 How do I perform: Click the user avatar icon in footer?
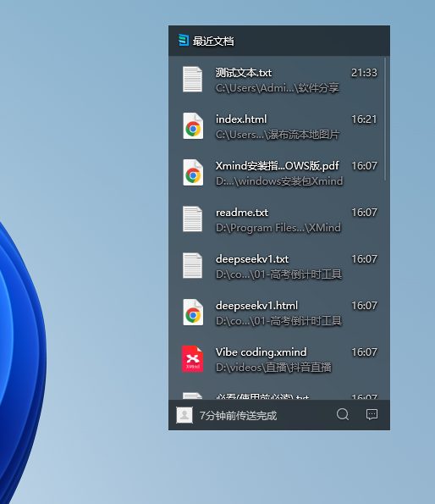tap(184, 415)
